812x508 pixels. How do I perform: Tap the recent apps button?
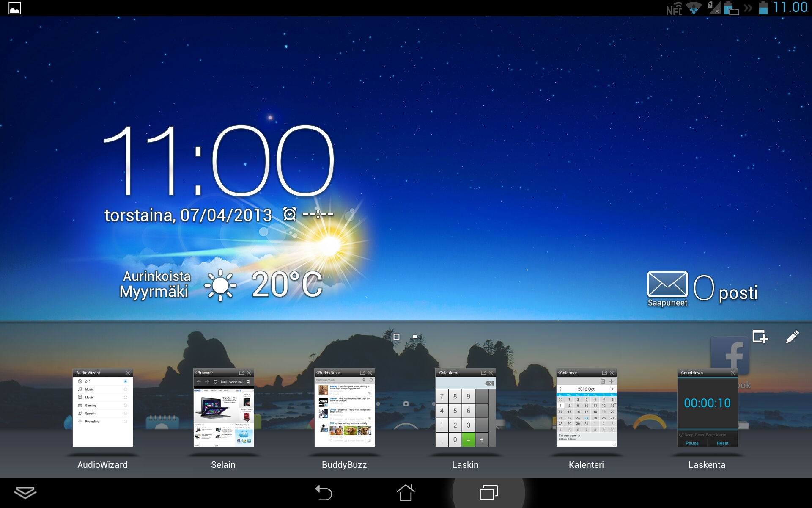488,493
